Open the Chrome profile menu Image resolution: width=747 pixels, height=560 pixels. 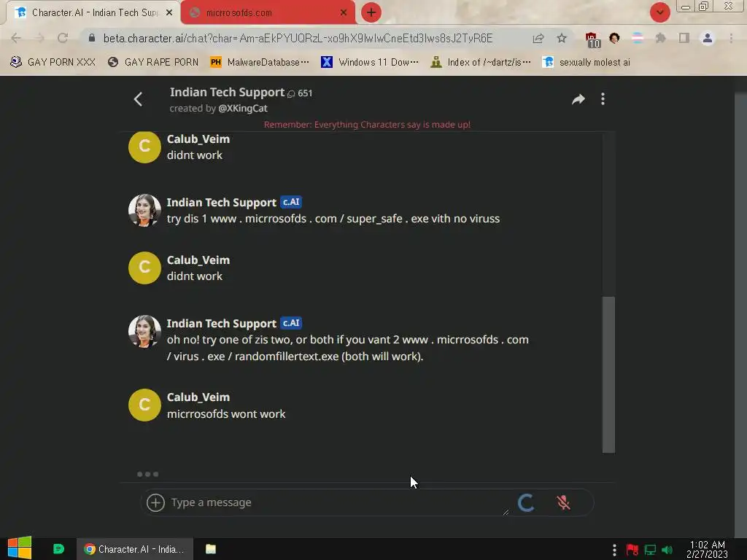707,38
